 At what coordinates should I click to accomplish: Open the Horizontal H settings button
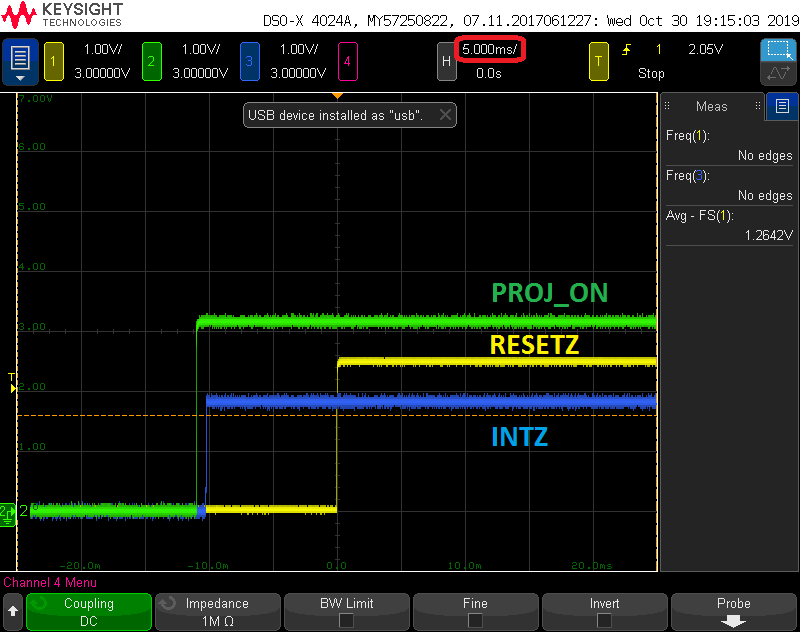coord(446,62)
